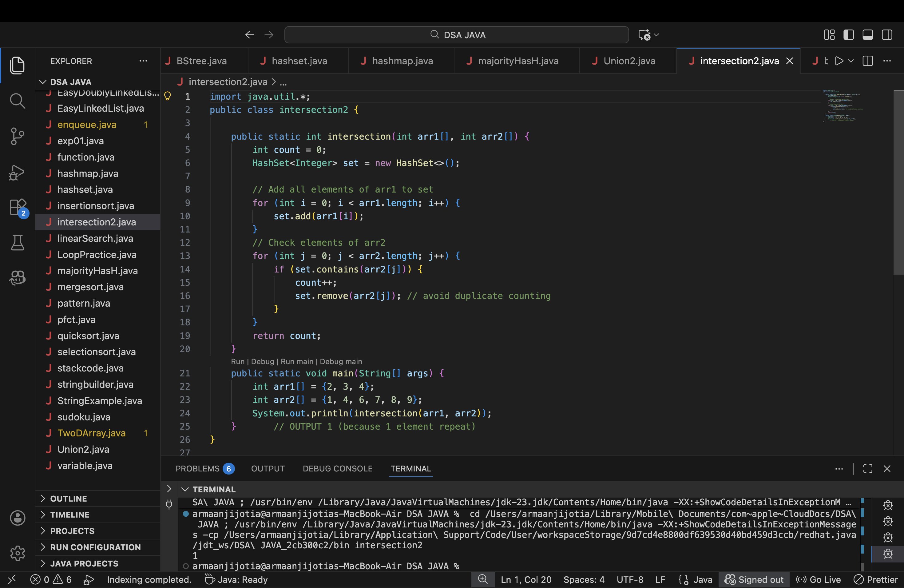Open Run and Debug view
The height and width of the screenshot is (588, 904).
point(17,173)
